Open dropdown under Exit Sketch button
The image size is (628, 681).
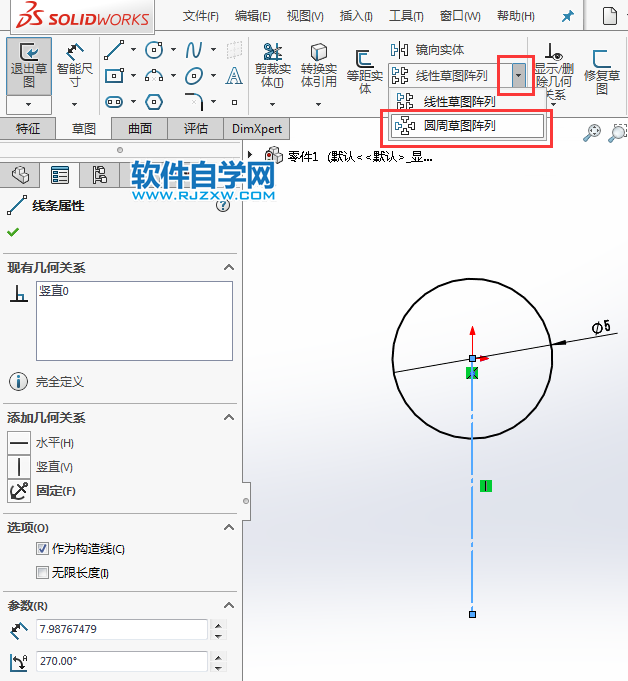[29, 105]
